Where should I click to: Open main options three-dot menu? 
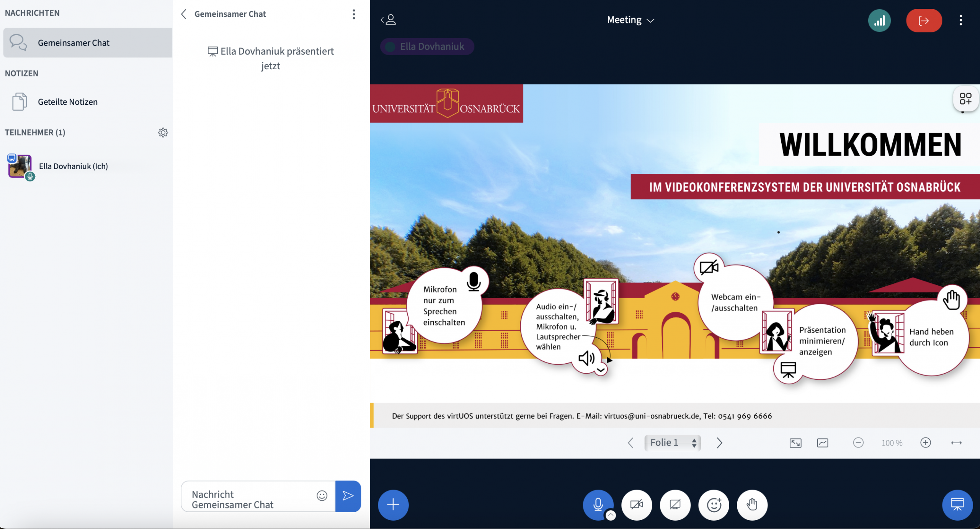click(960, 20)
